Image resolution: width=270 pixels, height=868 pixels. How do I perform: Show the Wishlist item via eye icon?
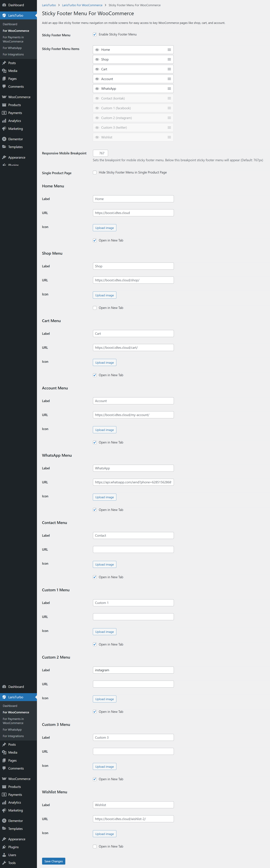pos(97,137)
